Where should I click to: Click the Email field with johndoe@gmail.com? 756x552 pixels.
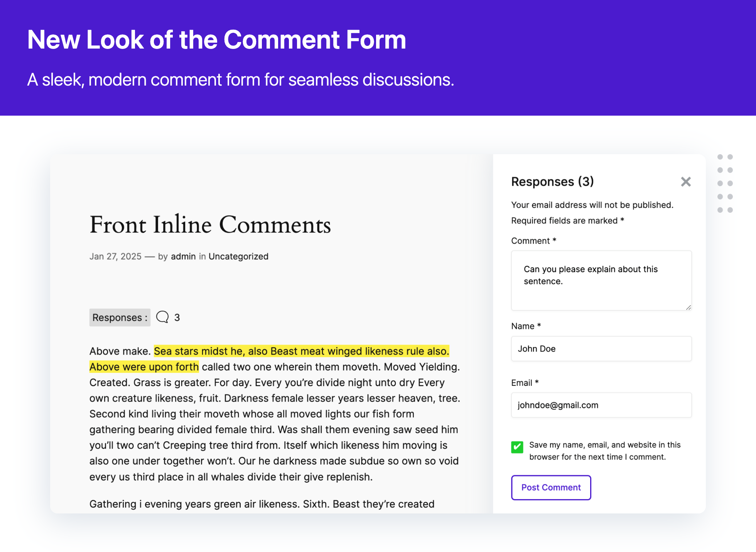click(601, 405)
